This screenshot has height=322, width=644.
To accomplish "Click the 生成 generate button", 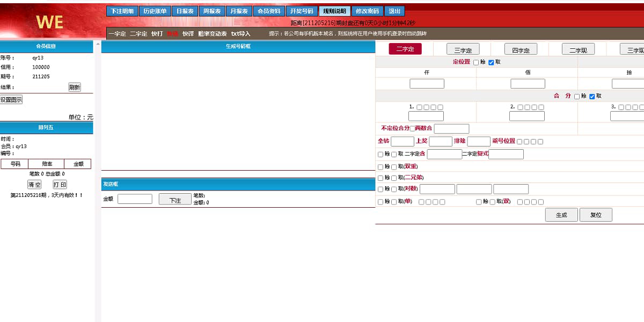I will 561,215.
